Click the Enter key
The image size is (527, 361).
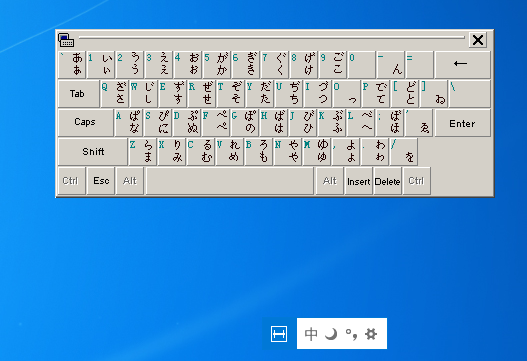462,123
